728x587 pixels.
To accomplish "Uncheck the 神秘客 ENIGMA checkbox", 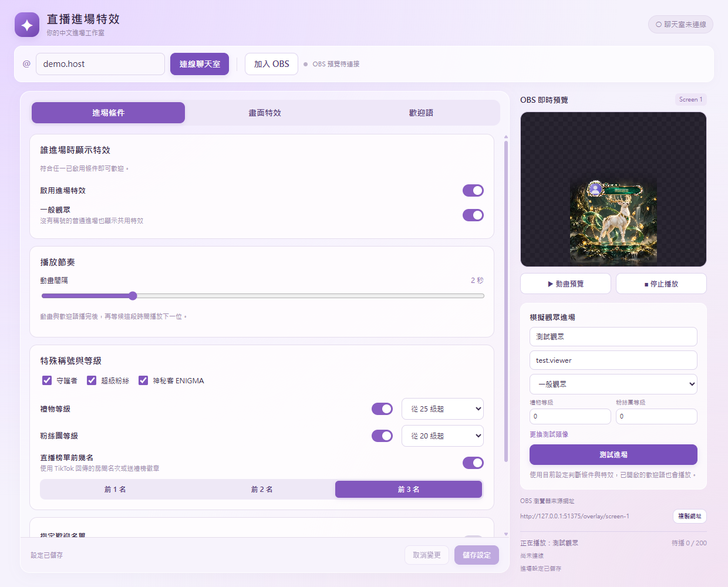I will [143, 380].
